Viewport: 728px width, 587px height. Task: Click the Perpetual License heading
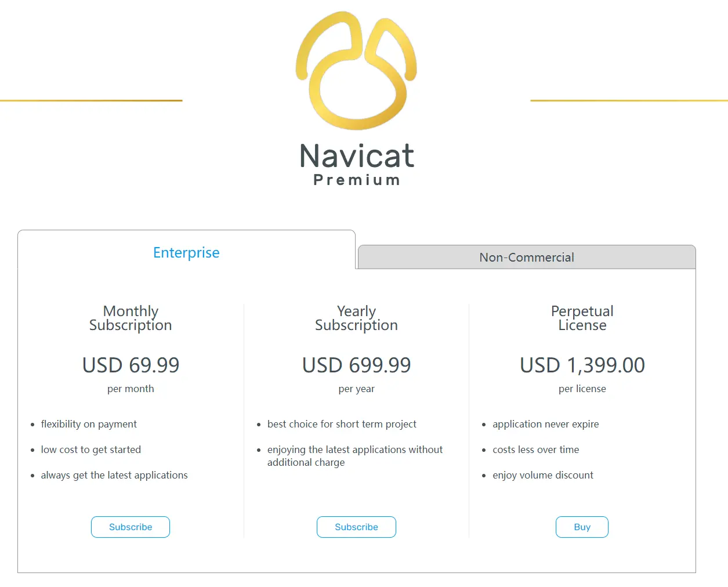point(582,318)
